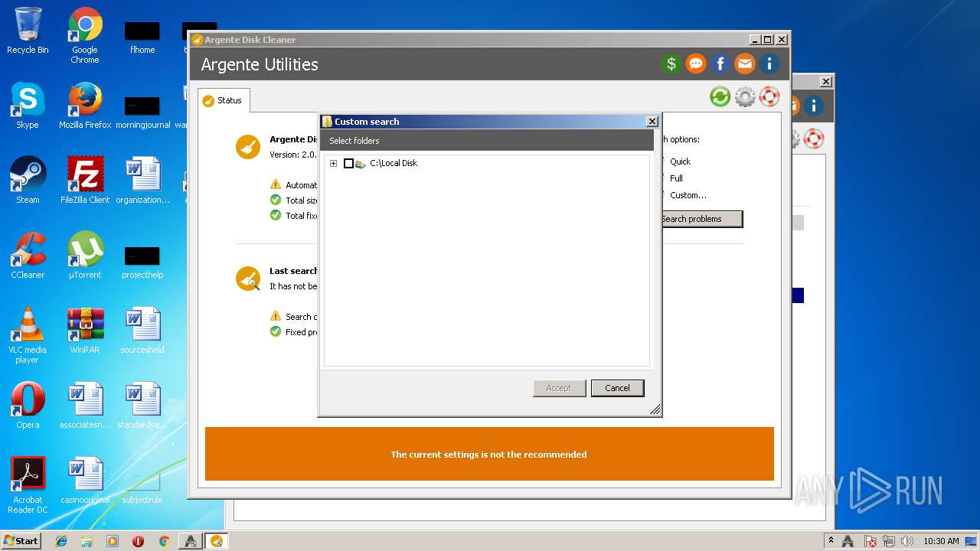Launch FileZilla Client desktop shortcut
This screenshot has width=980, height=551.
[85, 181]
